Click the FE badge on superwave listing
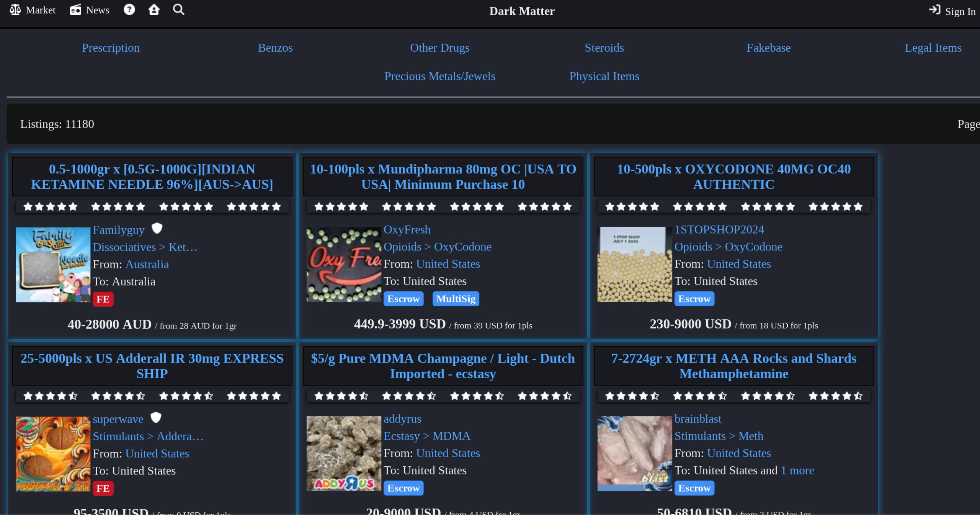Image resolution: width=980 pixels, height=515 pixels. [103, 488]
